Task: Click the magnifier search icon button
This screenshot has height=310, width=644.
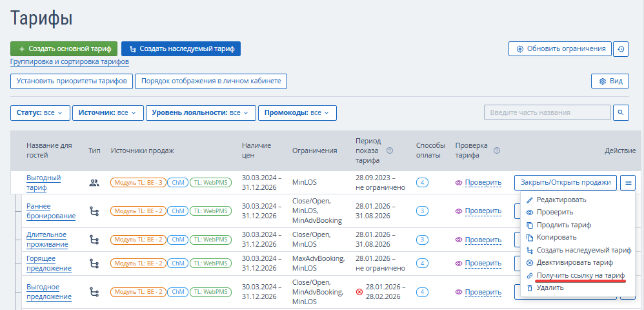Action: tap(621, 112)
